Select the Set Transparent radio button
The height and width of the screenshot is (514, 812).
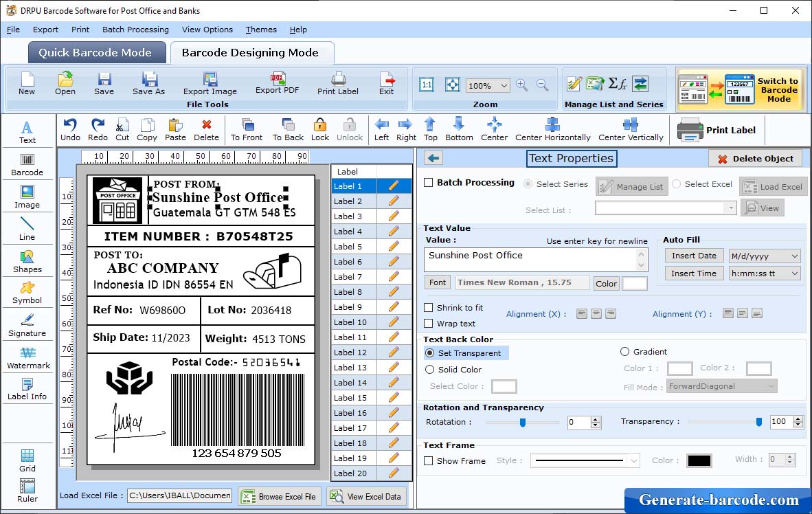point(430,353)
